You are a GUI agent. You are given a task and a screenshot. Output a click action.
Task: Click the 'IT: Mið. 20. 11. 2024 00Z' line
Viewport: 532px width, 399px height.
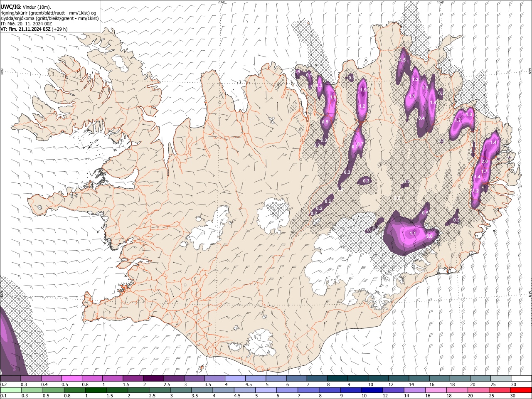pyautogui.click(x=27, y=24)
